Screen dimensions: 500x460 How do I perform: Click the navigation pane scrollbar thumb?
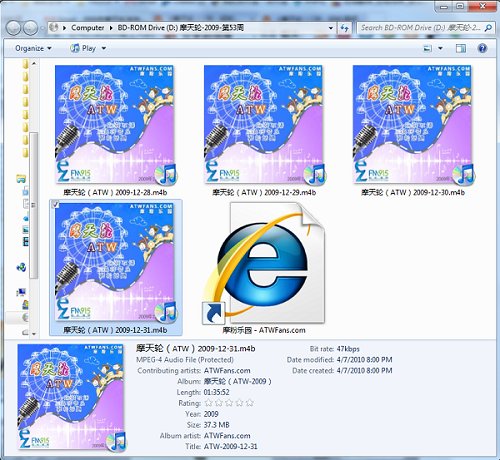click(34, 205)
